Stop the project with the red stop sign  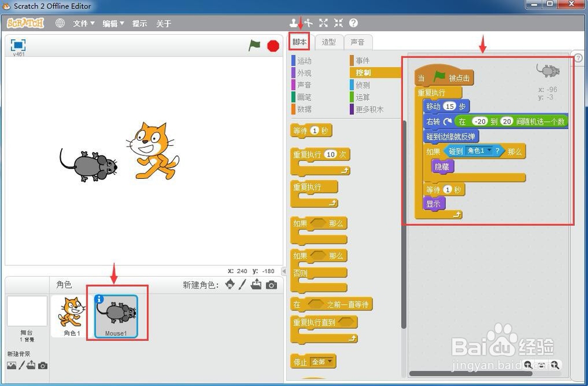click(273, 46)
